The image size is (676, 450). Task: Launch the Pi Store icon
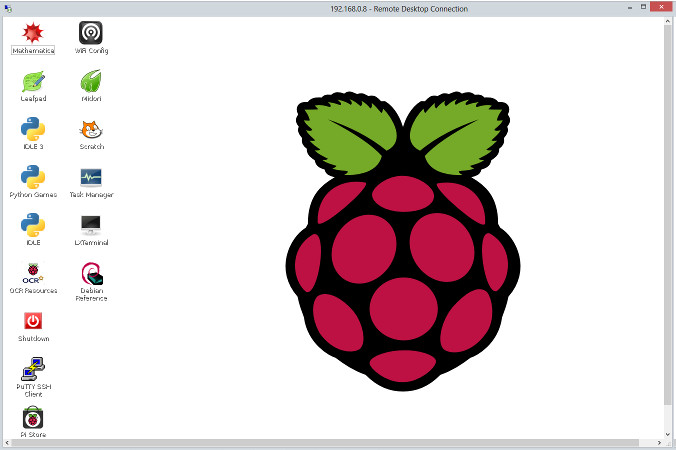(33, 418)
